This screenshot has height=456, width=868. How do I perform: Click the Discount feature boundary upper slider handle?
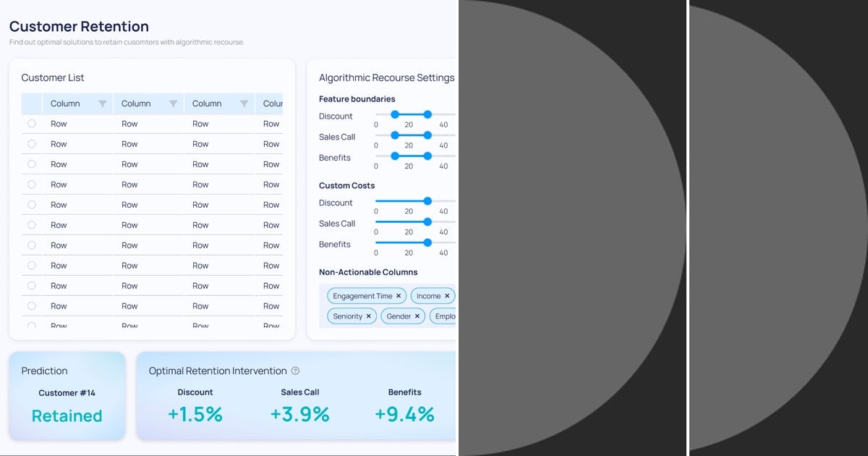click(427, 114)
